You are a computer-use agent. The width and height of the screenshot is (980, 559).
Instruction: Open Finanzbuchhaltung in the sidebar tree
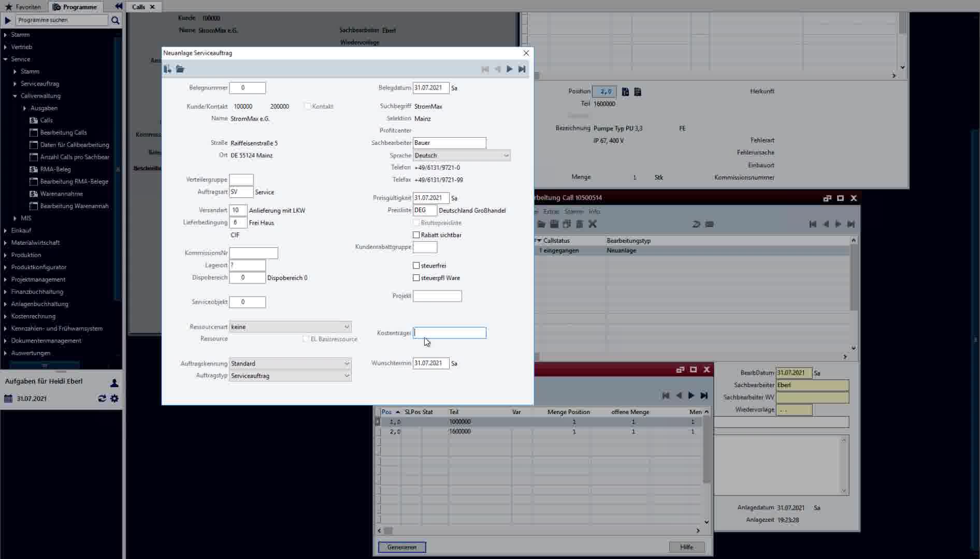point(37,292)
